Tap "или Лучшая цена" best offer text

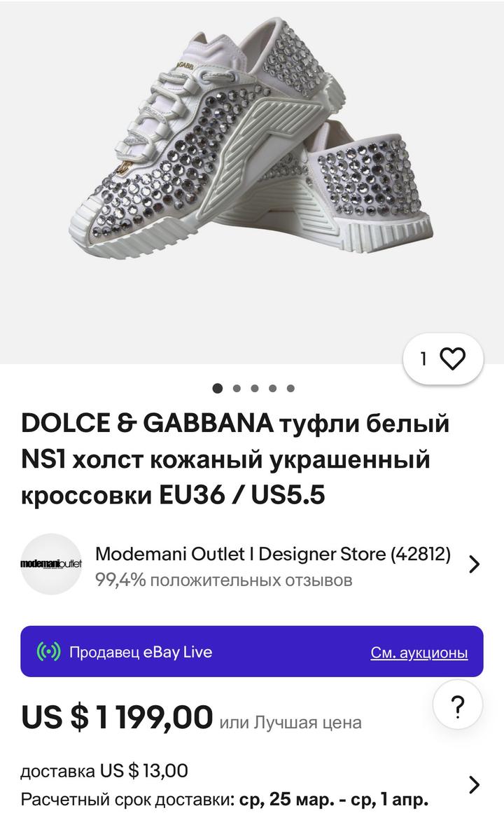point(290,722)
